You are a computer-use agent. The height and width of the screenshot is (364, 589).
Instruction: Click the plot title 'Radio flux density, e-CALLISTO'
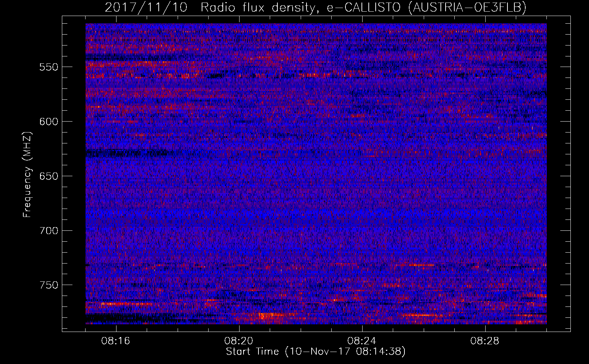coord(300,7)
